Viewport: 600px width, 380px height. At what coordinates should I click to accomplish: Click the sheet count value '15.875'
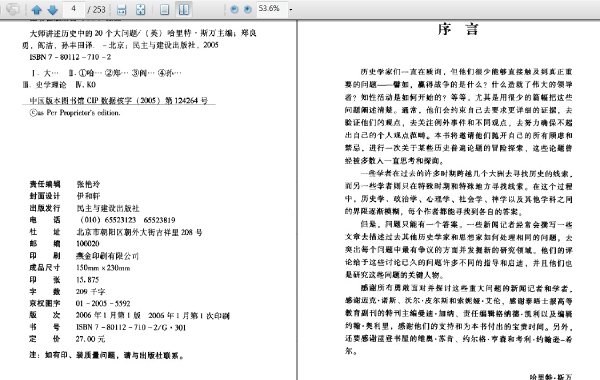coord(88,280)
